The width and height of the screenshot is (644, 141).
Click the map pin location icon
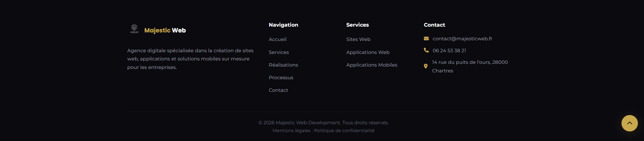tap(426, 66)
